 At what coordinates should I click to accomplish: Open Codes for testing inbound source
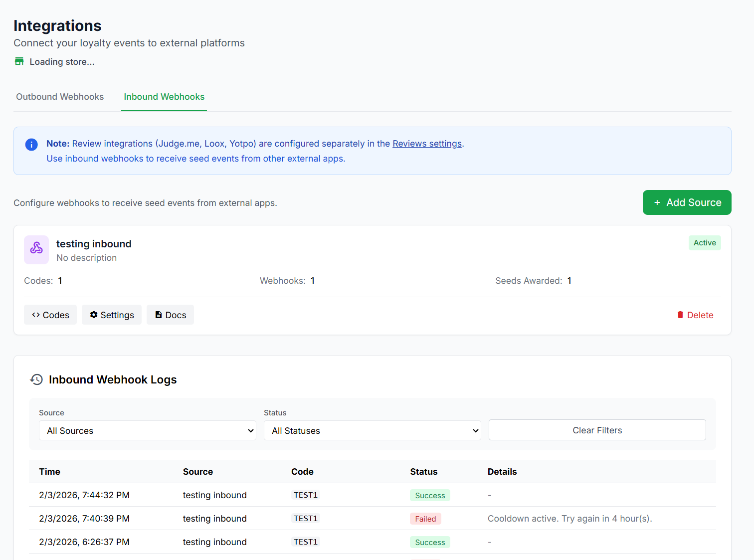point(50,315)
